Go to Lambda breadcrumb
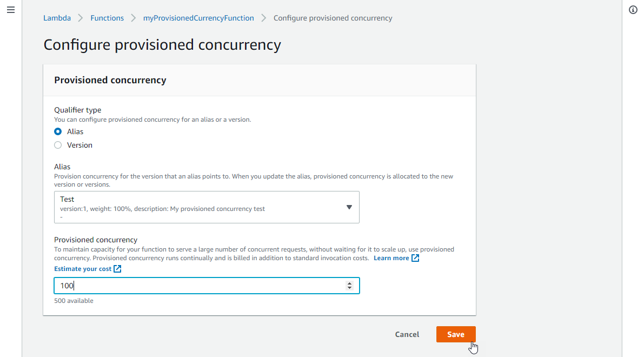Screen dimensions: 644x357 [57, 18]
